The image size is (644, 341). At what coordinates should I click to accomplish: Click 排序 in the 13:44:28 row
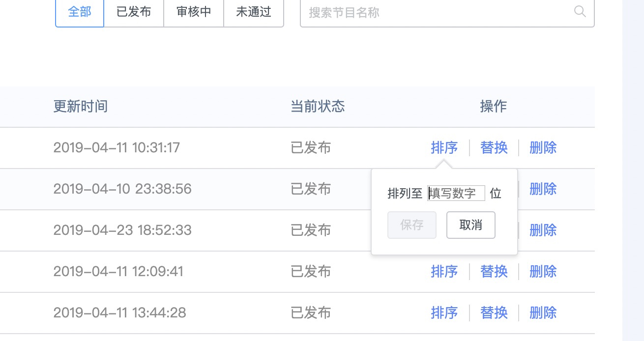(444, 313)
